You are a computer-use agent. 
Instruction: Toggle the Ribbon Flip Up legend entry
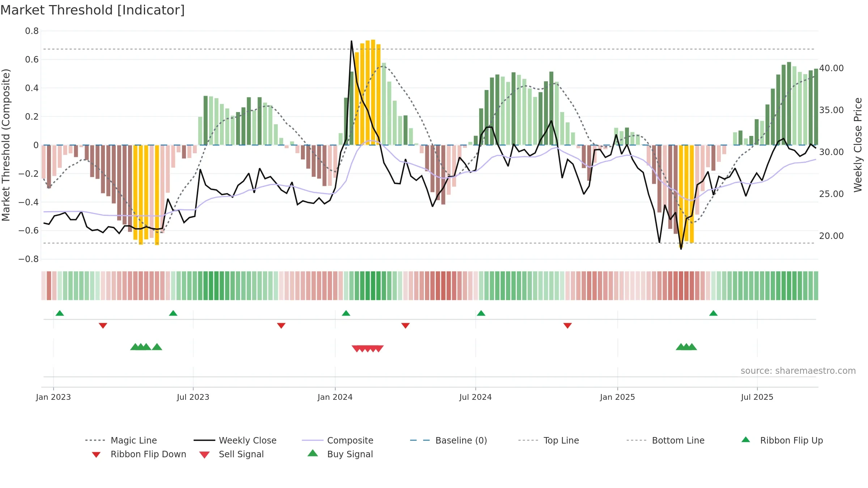coord(782,440)
